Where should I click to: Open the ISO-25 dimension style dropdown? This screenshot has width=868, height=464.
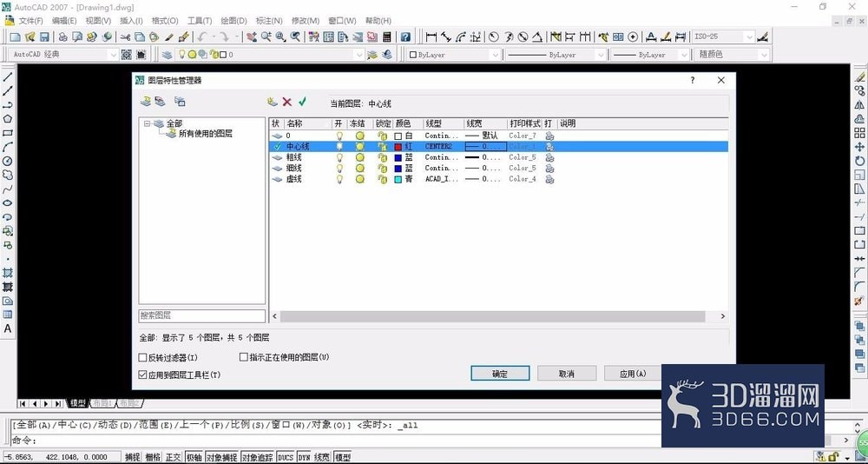pyautogui.click(x=750, y=37)
